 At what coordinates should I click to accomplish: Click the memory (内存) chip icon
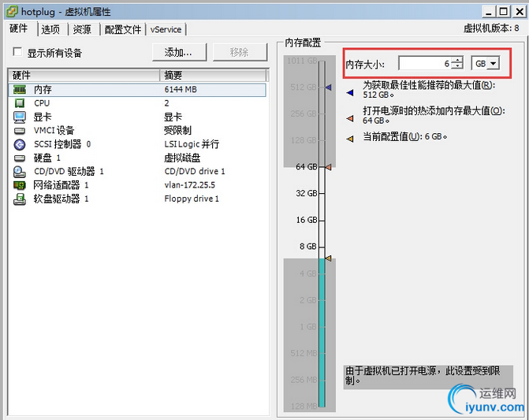(20, 90)
